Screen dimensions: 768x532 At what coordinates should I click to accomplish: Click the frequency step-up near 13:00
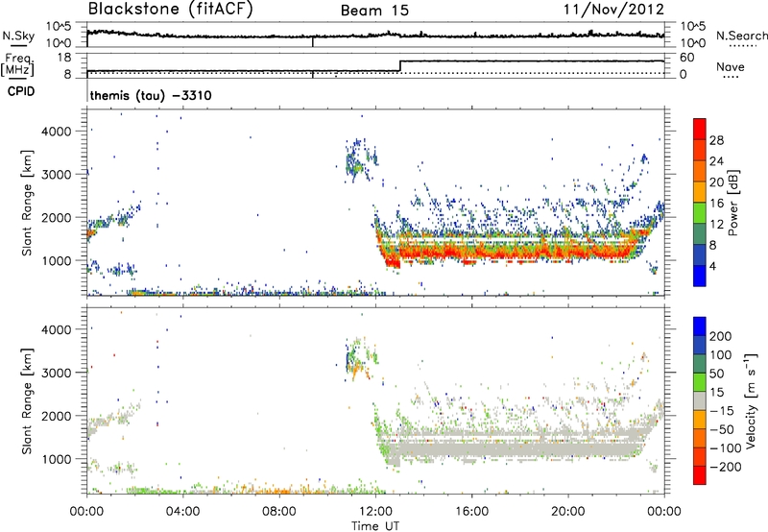coord(400,66)
